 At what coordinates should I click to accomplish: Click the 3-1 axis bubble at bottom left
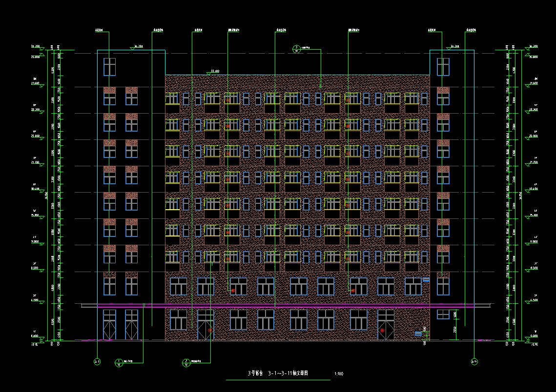97,362
